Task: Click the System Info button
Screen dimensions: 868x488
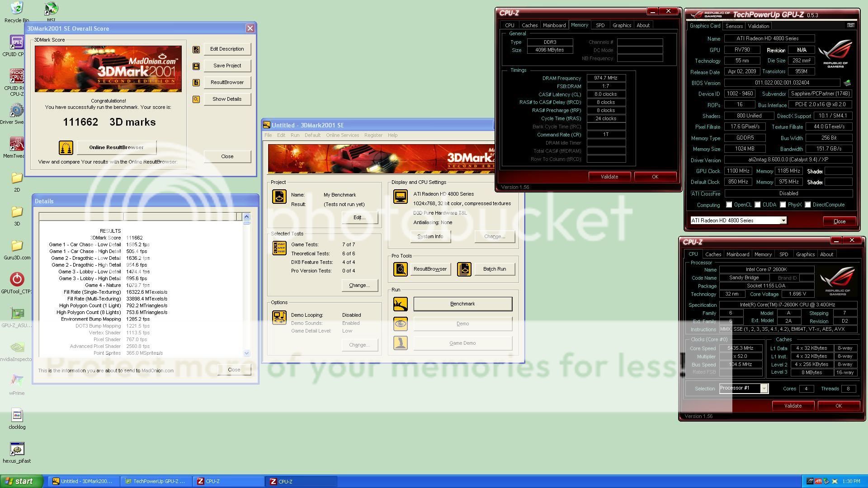Action: coord(430,237)
